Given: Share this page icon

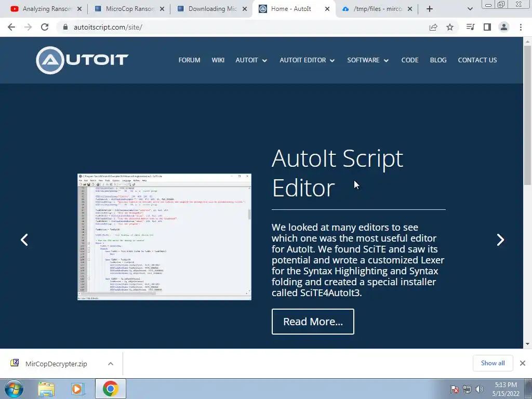Looking at the screenshot, I should [x=433, y=27].
